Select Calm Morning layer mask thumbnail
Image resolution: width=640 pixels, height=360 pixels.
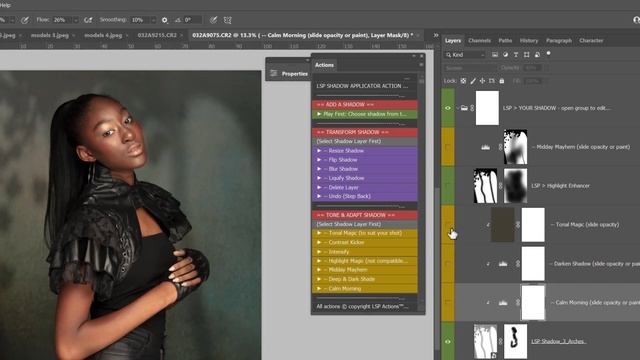click(533, 302)
